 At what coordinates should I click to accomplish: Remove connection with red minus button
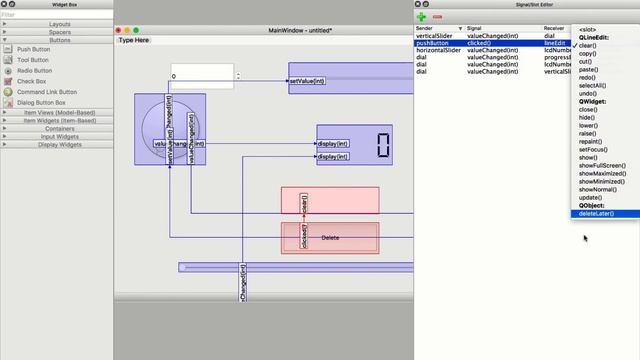tap(437, 17)
